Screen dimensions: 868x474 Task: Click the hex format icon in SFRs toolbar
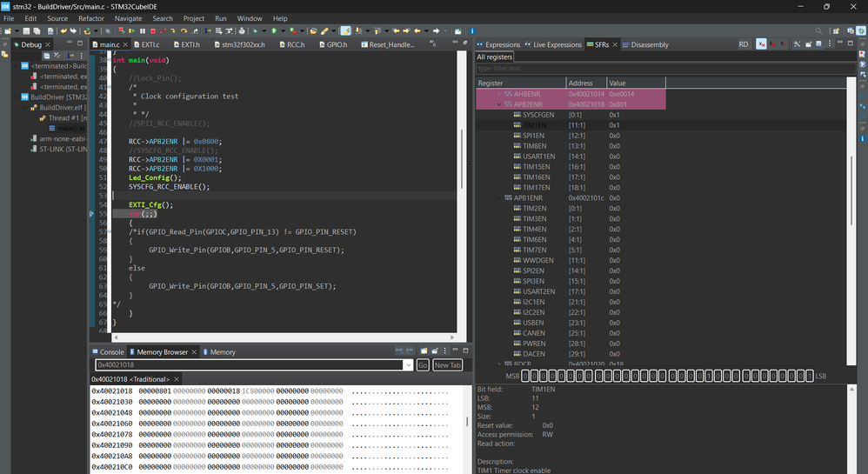click(761, 44)
